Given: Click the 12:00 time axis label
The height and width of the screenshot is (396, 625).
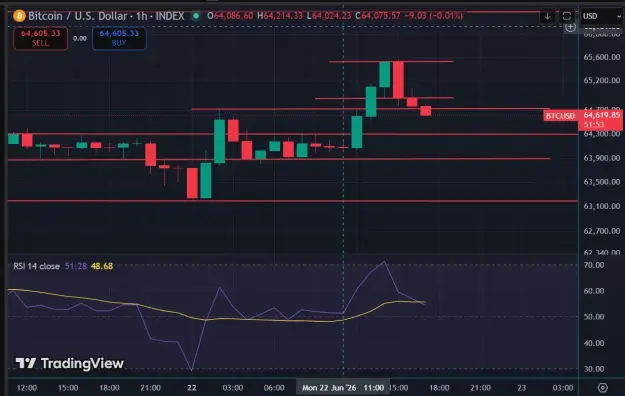Looking at the screenshot, I should tap(27, 388).
